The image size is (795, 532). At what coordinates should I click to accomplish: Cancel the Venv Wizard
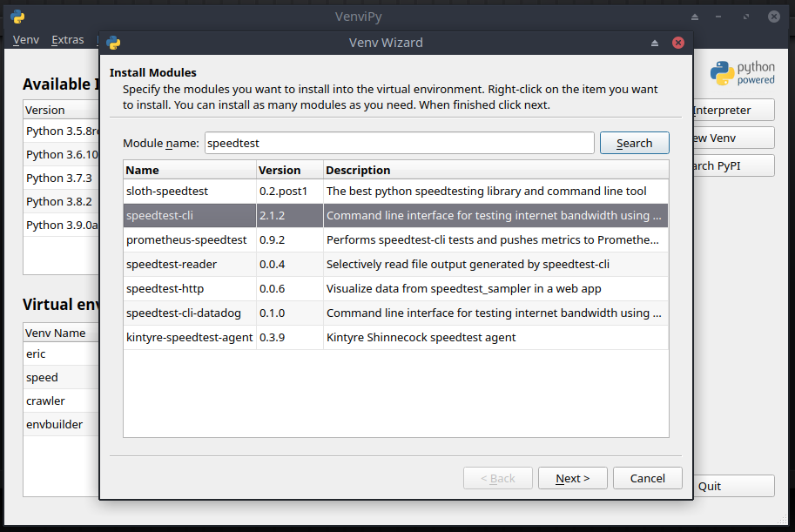point(647,478)
